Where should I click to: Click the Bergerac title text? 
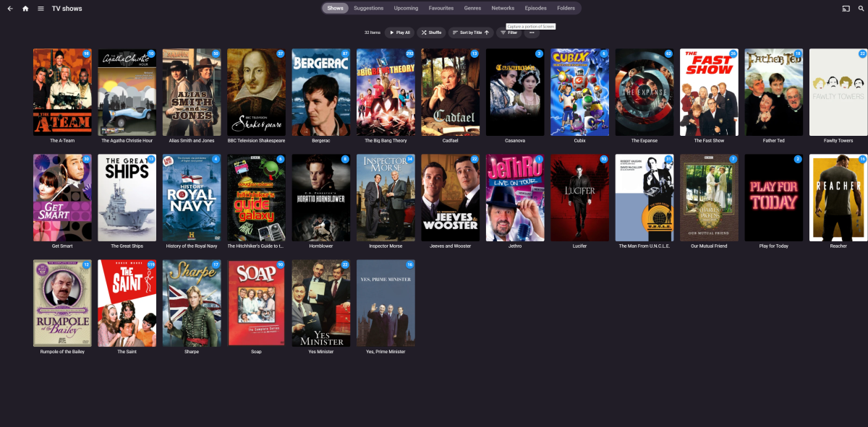tap(321, 141)
